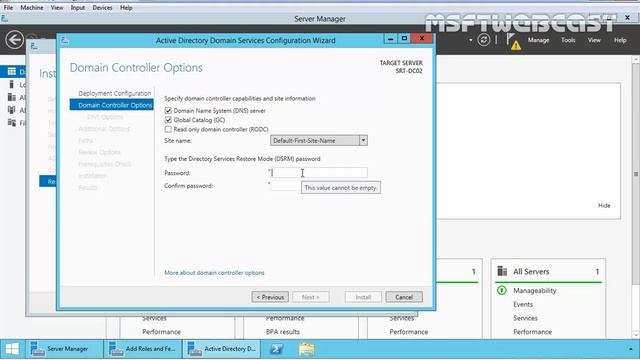Click the Previous button

[270, 297]
